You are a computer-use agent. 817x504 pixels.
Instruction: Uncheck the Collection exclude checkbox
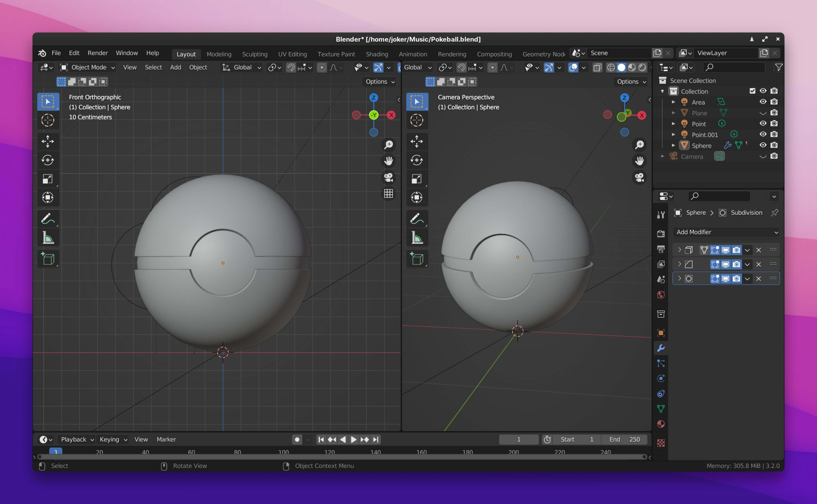tap(752, 91)
